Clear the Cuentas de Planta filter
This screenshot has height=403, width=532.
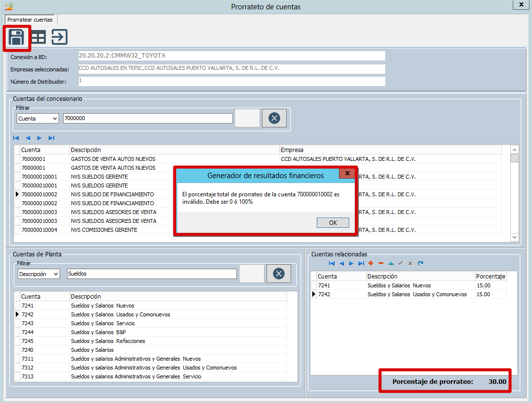[x=279, y=274]
